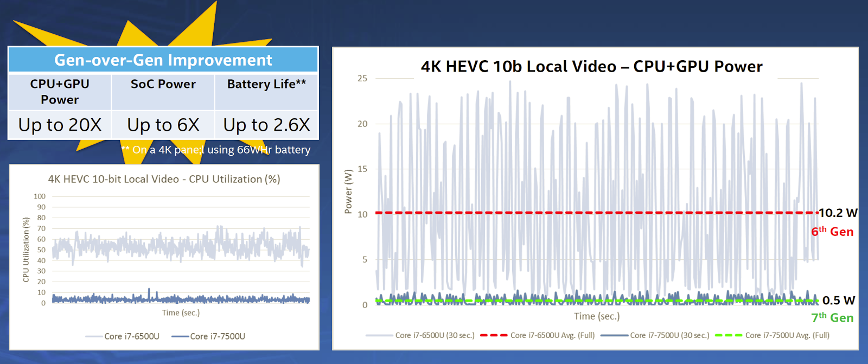
Task: Click the blue Core i7-7500U legend line swatch
Action: (x=180, y=336)
